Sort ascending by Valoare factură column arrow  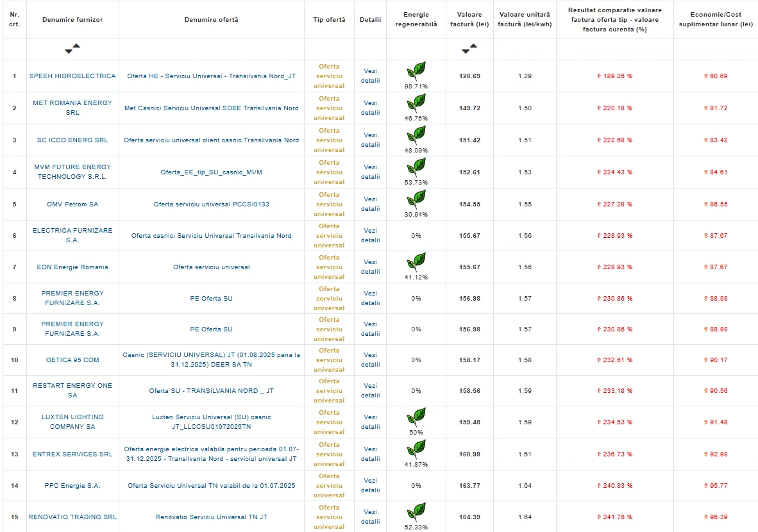pos(473,46)
